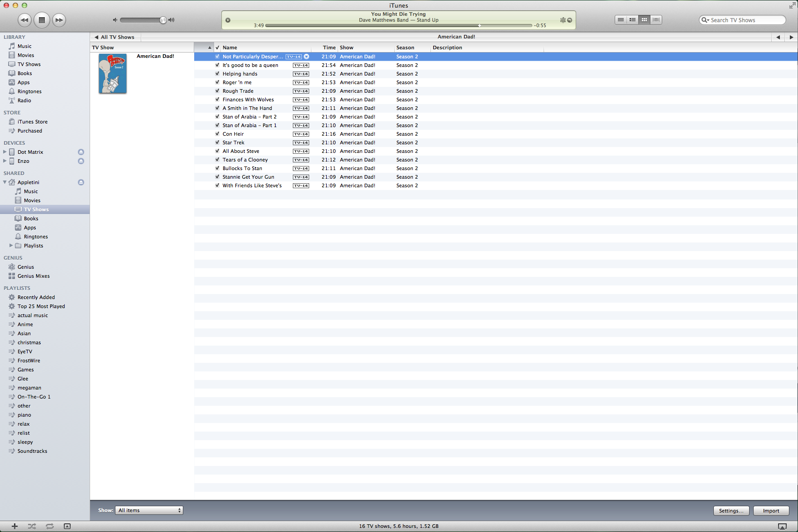
Task: Click next show arrow in header
Action: (791, 37)
